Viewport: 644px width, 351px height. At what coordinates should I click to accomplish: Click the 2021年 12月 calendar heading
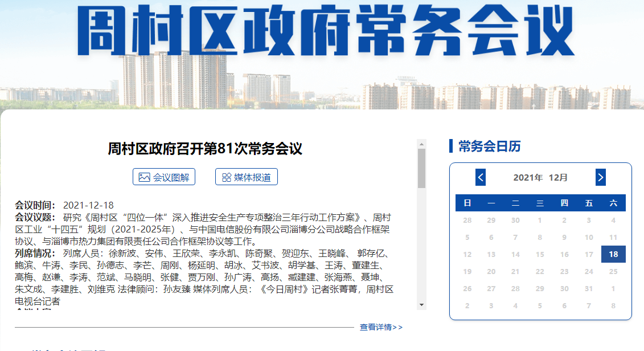point(540,177)
